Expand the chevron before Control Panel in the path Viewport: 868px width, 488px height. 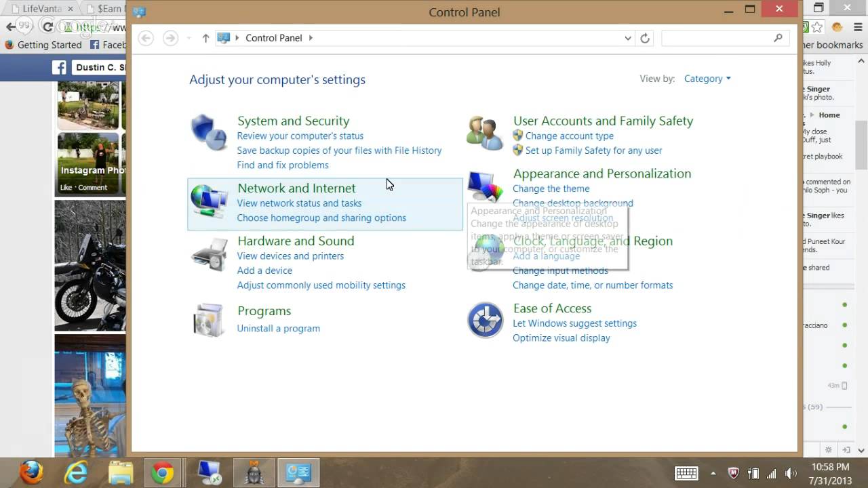pyautogui.click(x=237, y=38)
